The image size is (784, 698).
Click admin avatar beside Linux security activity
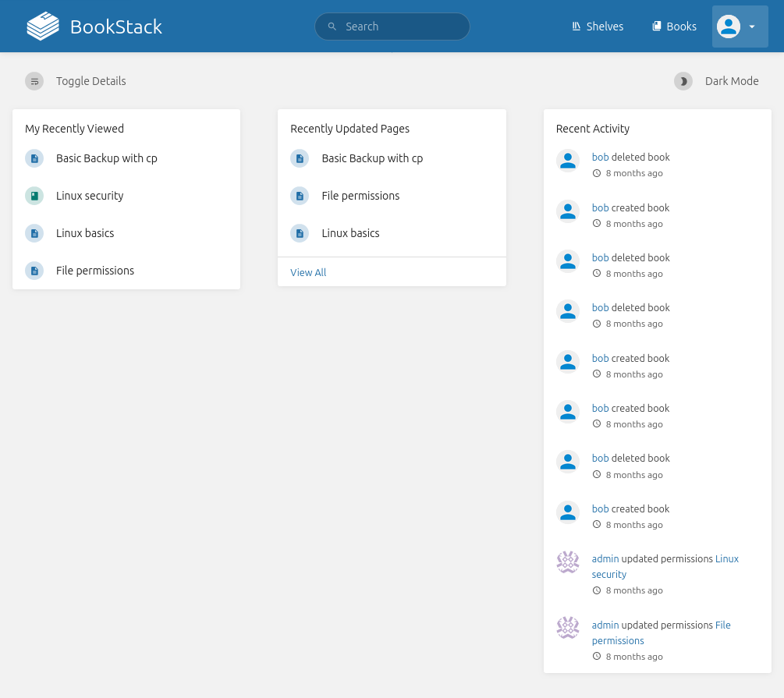click(568, 562)
